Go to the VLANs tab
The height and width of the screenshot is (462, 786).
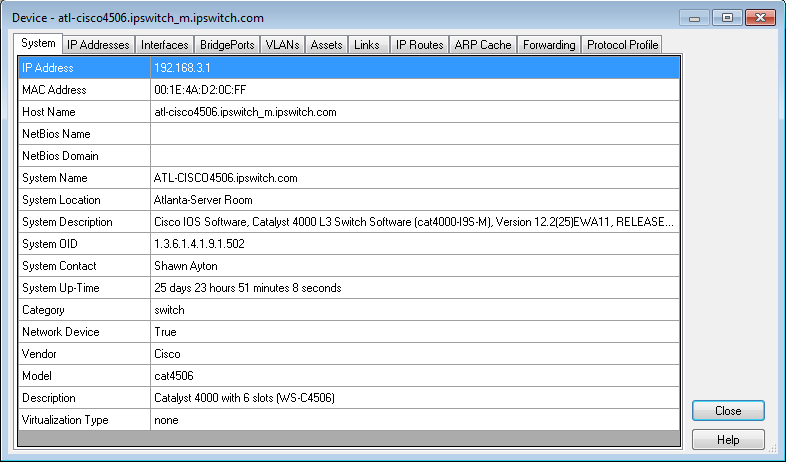pyautogui.click(x=282, y=45)
